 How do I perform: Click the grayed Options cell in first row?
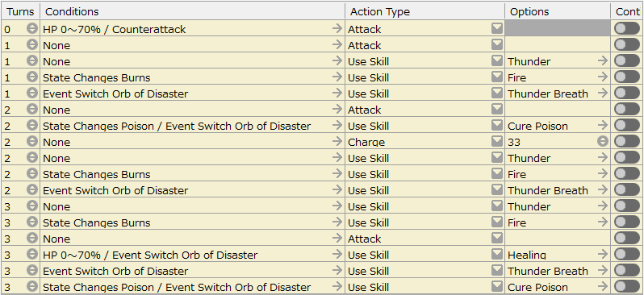[x=558, y=29]
